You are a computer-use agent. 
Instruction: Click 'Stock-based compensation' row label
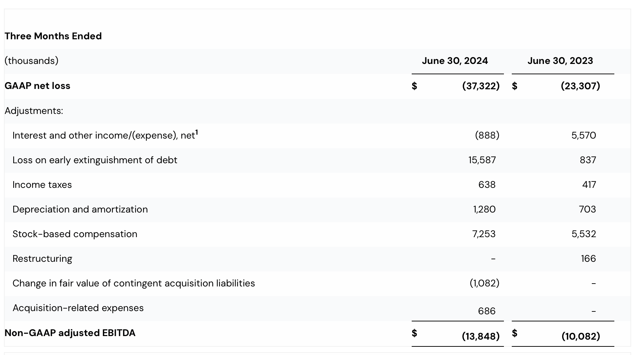(x=75, y=234)
